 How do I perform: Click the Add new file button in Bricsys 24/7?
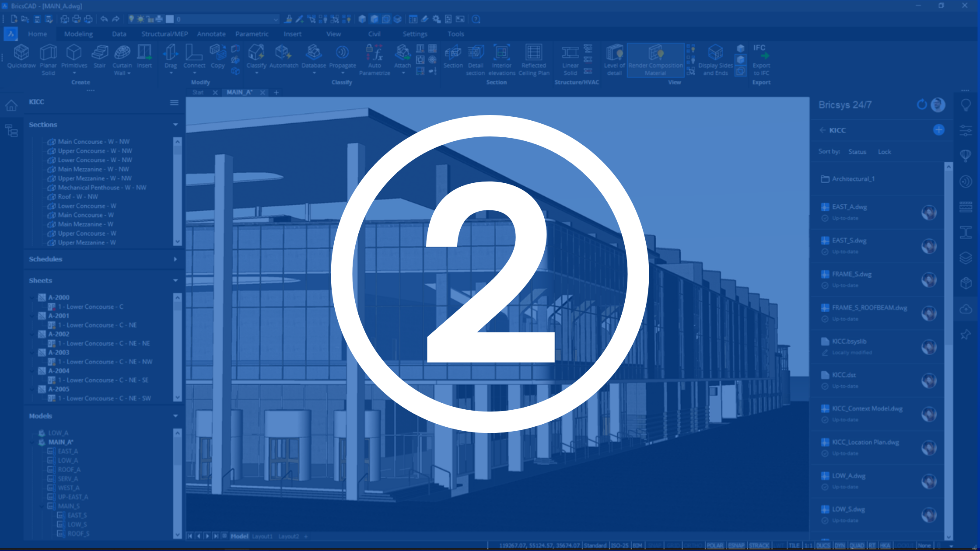pyautogui.click(x=939, y=129)
